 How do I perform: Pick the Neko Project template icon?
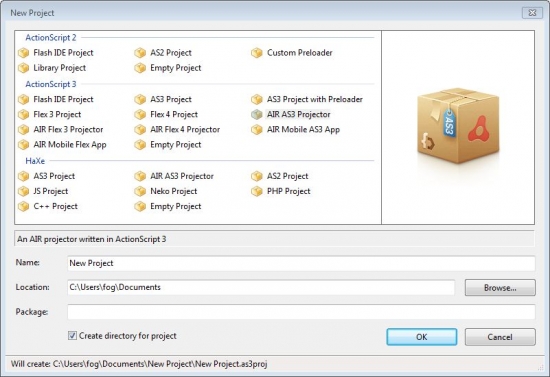coord(140,191)
